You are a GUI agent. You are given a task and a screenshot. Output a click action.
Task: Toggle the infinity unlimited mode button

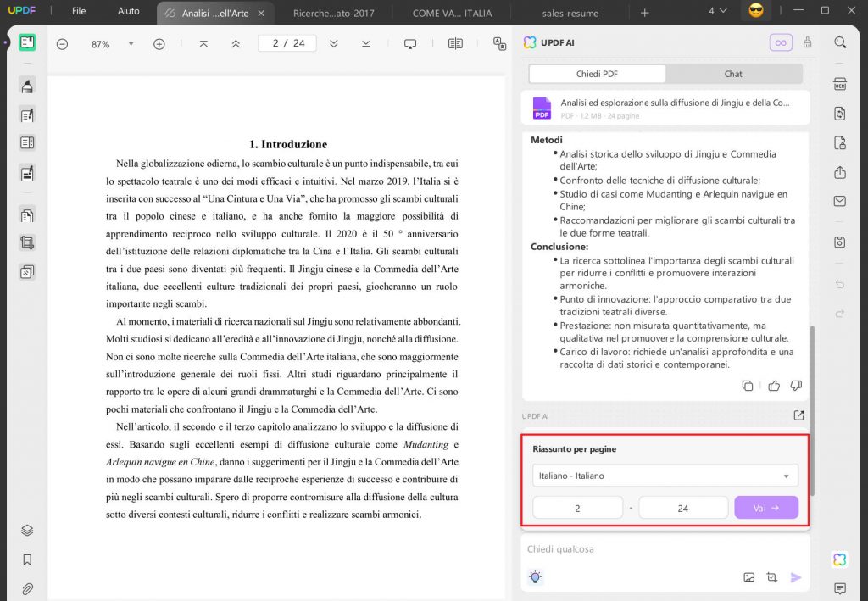[x=781, y=42]
